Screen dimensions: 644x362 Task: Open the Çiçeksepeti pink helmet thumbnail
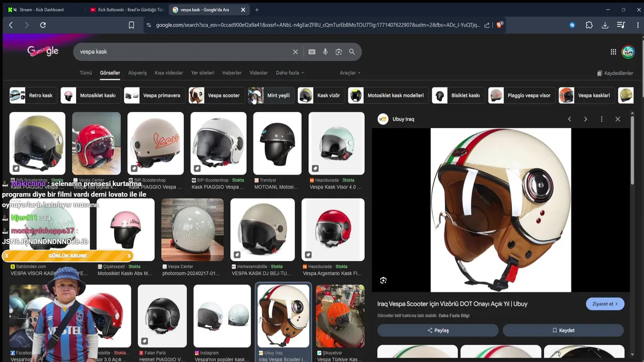[x=125, y=230]
